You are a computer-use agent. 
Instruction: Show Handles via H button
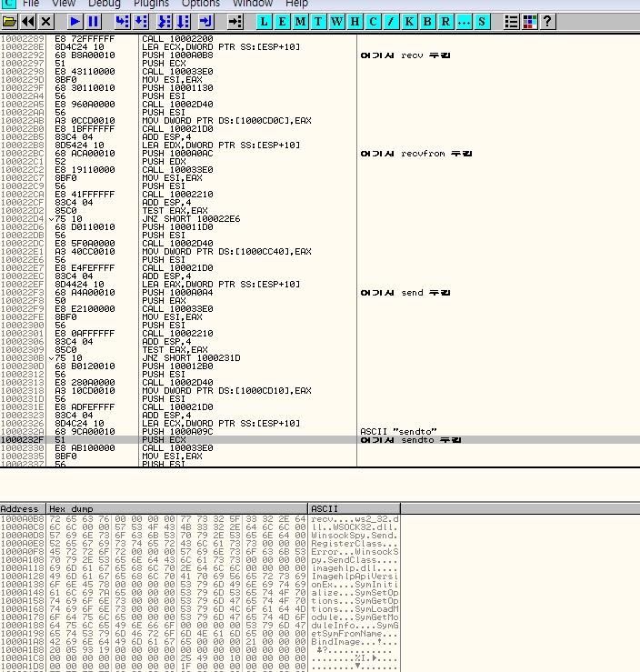pos(355,22)
